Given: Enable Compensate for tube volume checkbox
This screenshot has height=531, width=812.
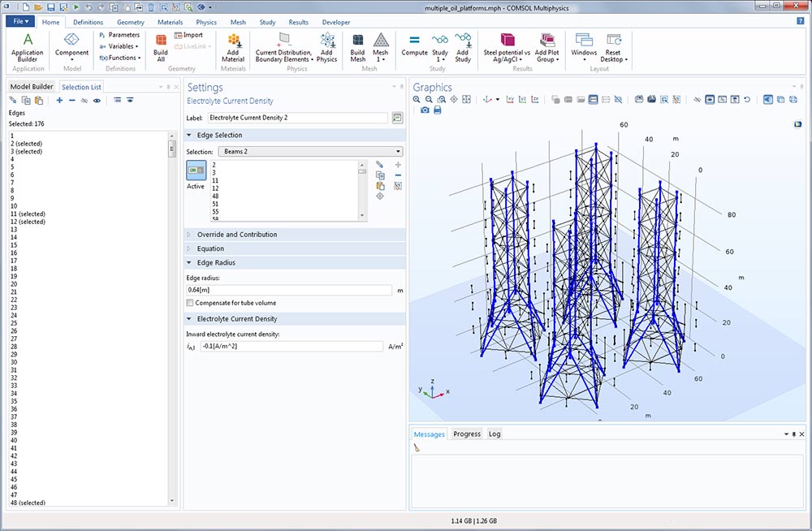Looking at the screenshot, I should [191, 303].
